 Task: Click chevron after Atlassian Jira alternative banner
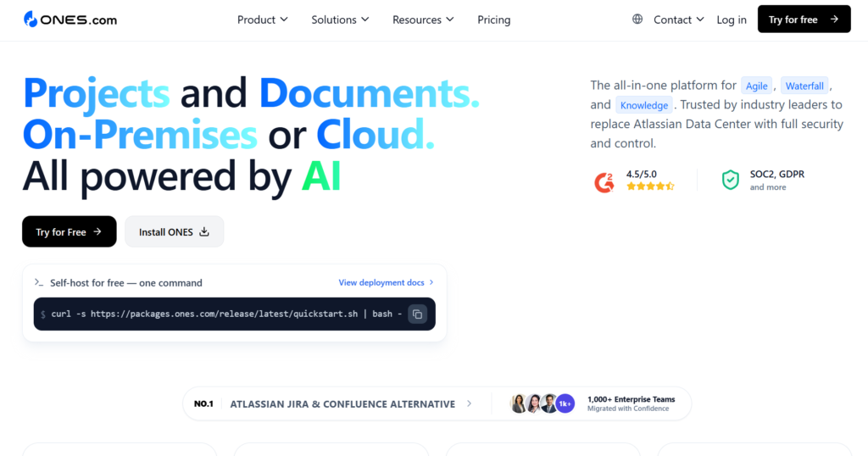click(469, 403)
